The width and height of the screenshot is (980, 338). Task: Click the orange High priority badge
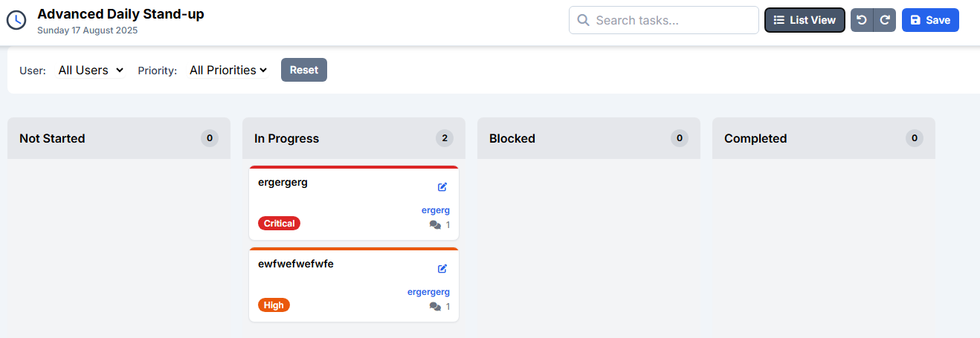tap(274, 305)
